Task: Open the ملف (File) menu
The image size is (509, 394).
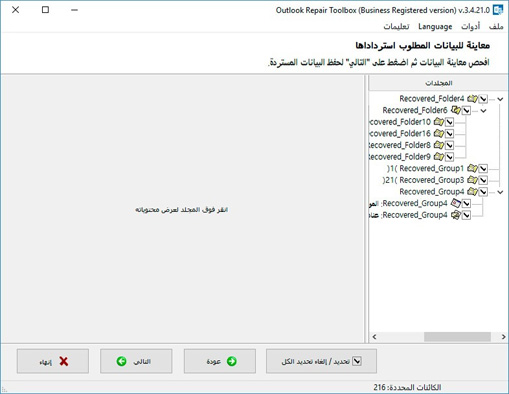Action: coord(496,26)
